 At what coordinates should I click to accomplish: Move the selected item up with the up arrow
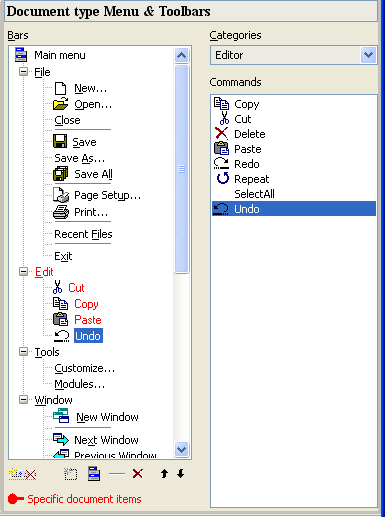pos(164,474)
